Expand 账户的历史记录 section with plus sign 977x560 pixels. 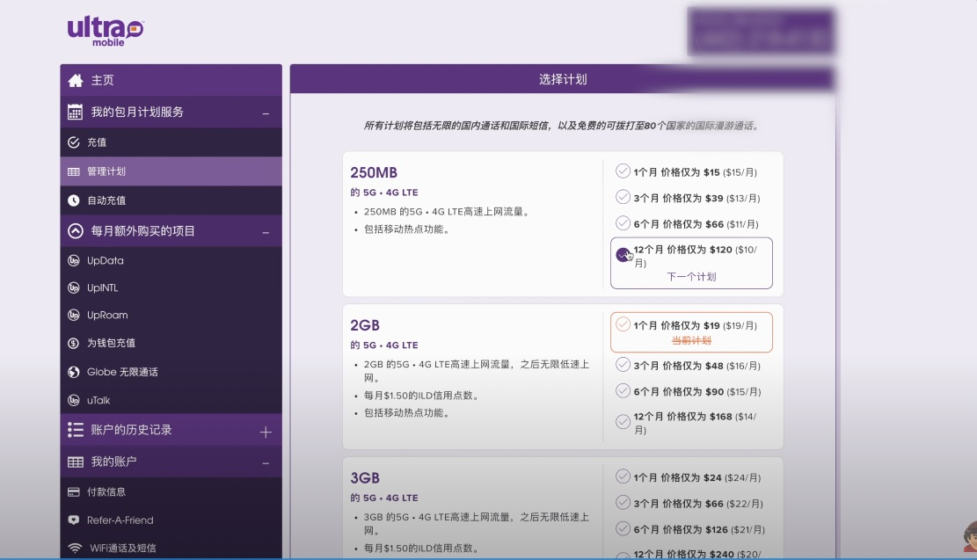[x=266, y=432]
